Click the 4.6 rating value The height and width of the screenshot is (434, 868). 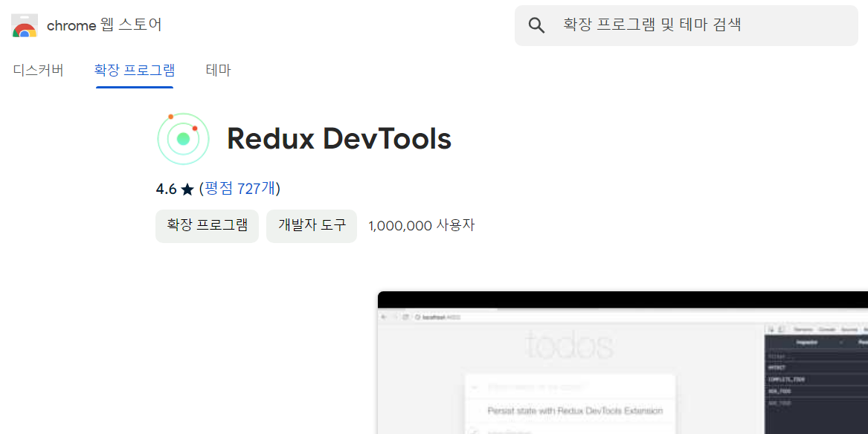click(166, 189)
